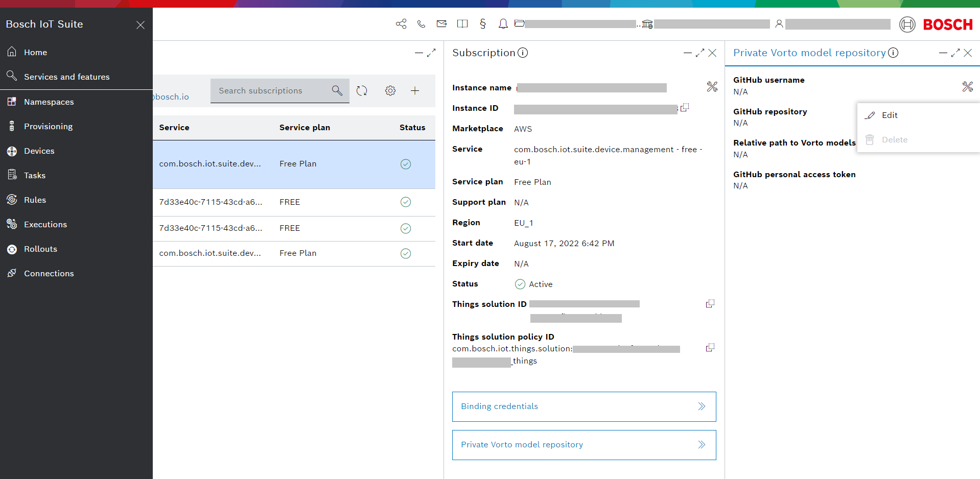This screenshot has height=479, width=980.
Task: Click the legal section sign icon
Action: point(483,23)
